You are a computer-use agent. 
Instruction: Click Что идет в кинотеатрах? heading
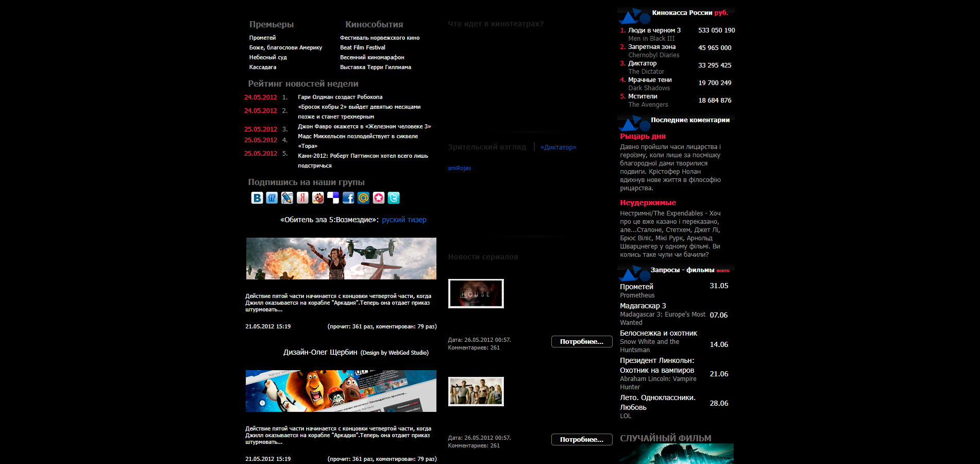coord(496,24)
